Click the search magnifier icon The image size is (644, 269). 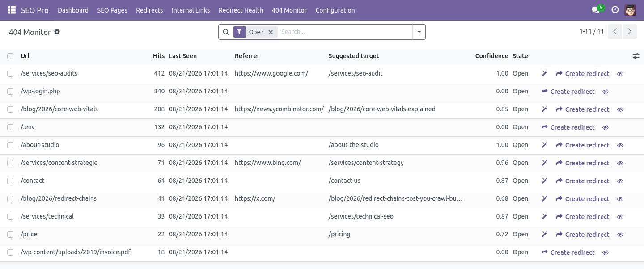pyautogui.click(x=226, y=32)
